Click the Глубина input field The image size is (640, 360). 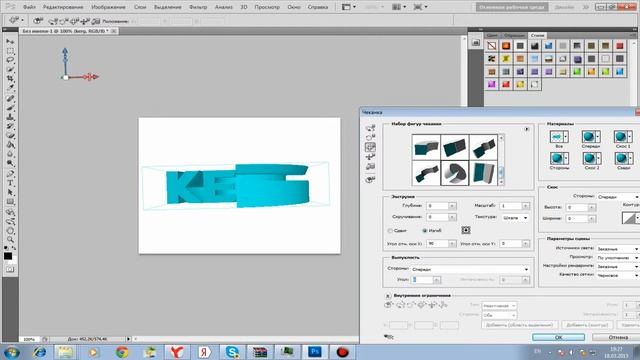coord(438,206)
